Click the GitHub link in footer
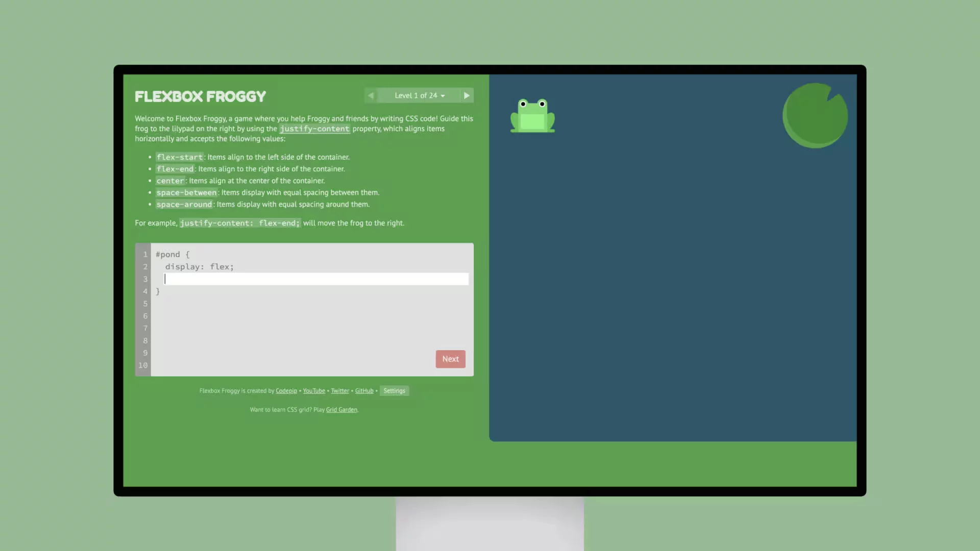This screenshot has height=551, width=980. coord(364,390)
